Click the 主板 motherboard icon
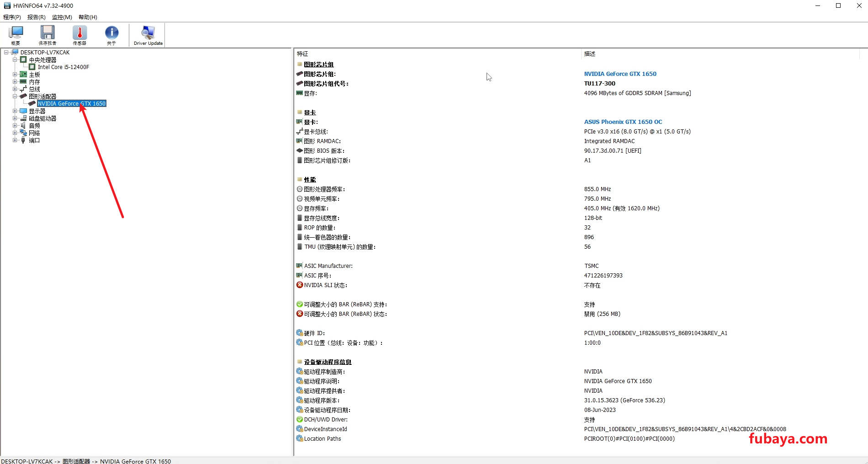This screenshot has width=868, height=464. 23,74
